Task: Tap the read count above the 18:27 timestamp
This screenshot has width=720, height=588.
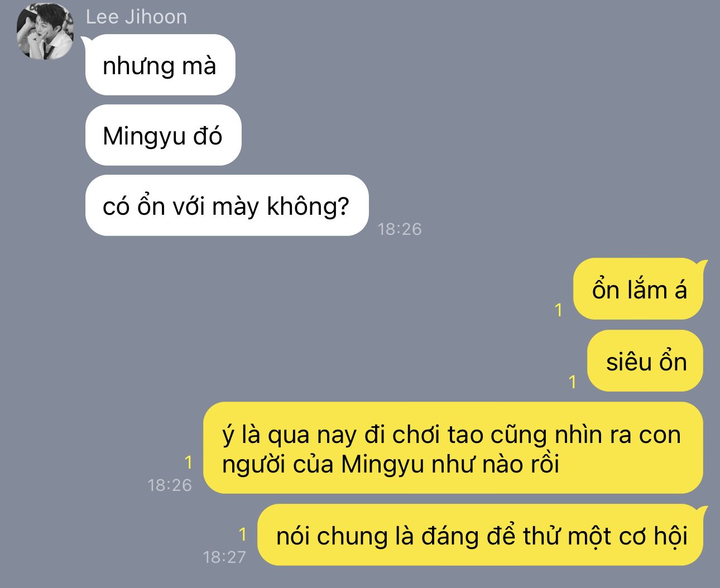Action: (243, 534)
